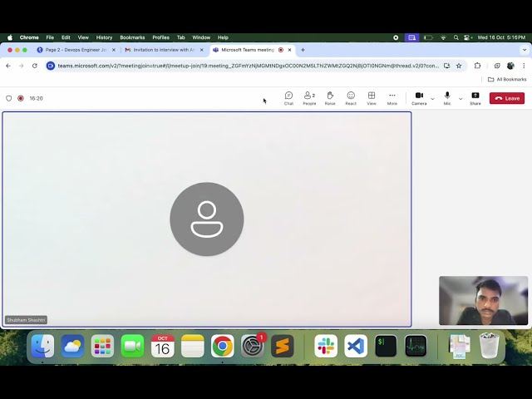
Task: Raise your hand in the meeting
Action: point(330,98)
